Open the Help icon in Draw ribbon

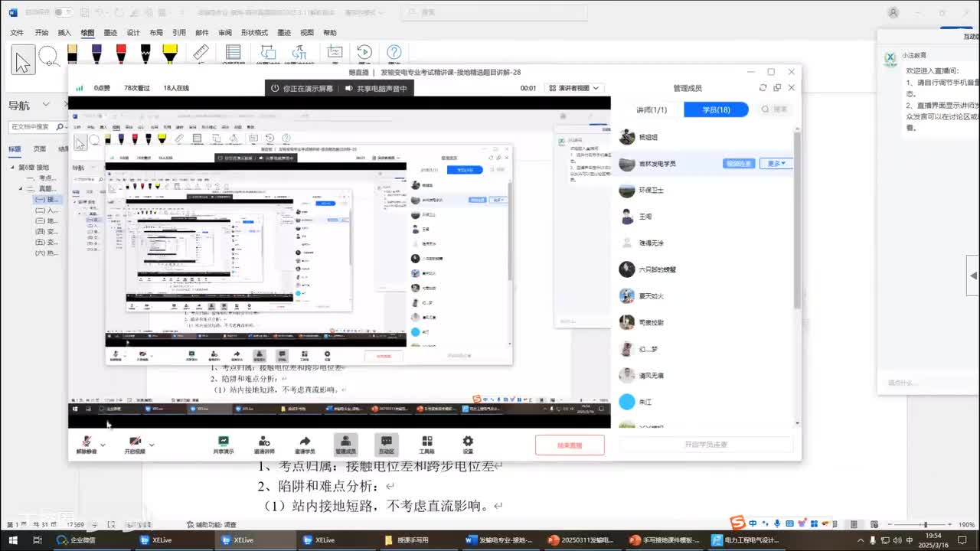coord(394,53)
